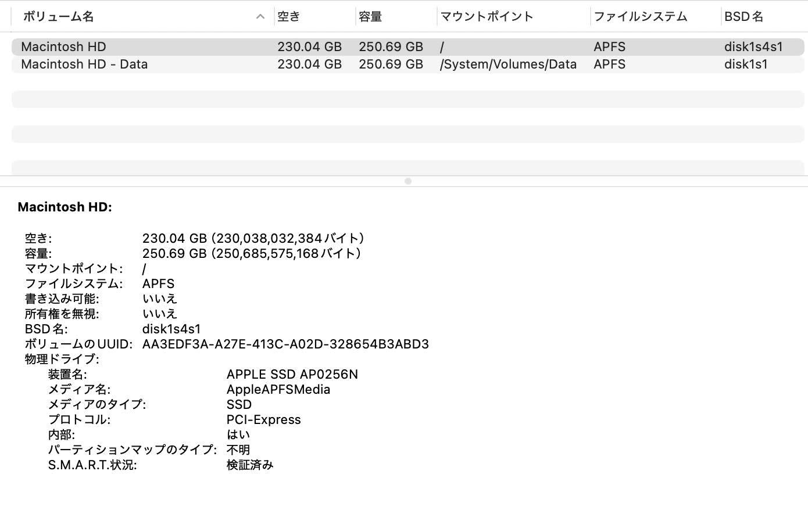Click the 所有権を無視: label
This screenshot has height=532, width=808.
[62, 314]
